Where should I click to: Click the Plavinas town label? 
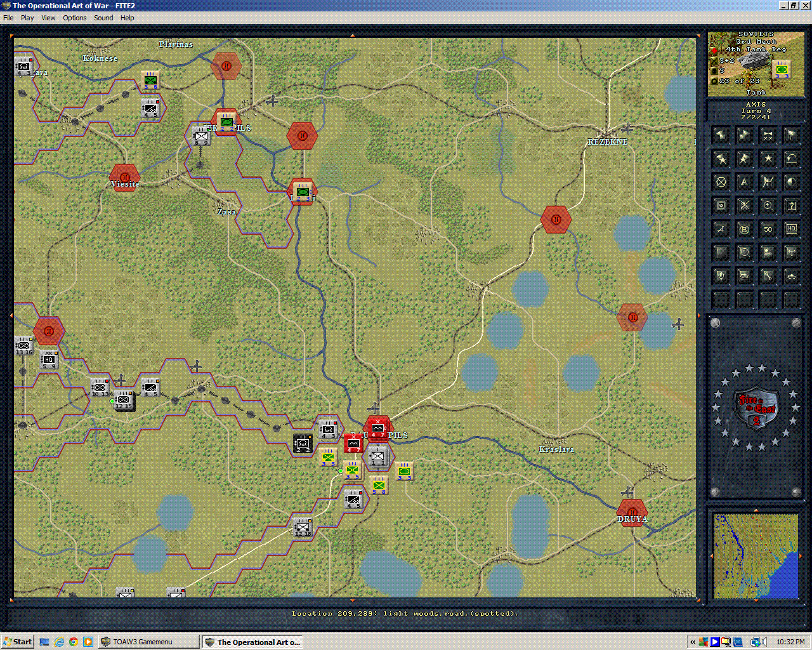pos(176,44)
